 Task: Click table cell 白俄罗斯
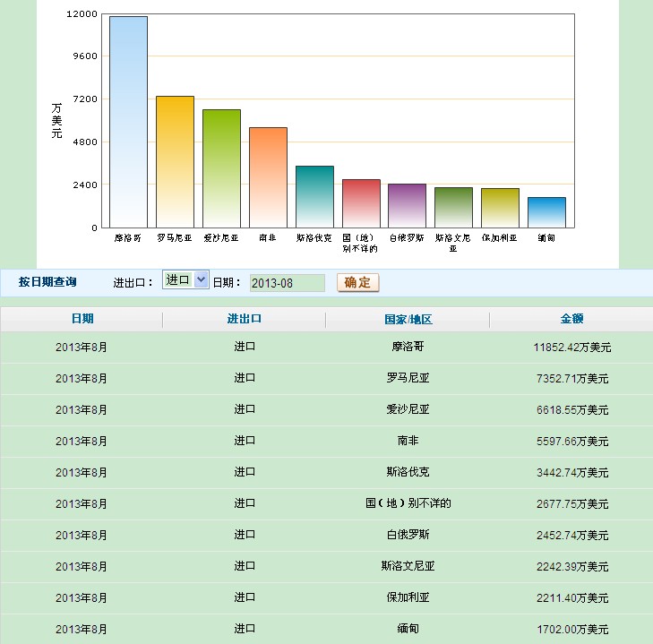point(408,535)
